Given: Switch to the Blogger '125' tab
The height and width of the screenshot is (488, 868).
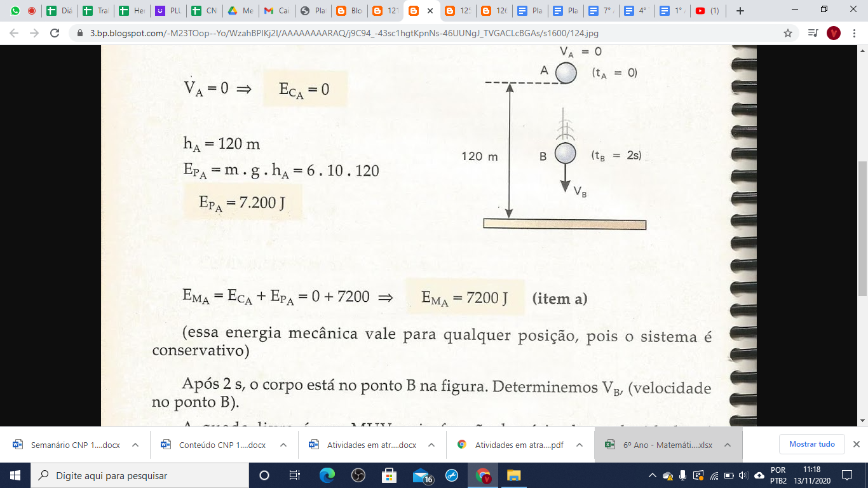Looking at the screenshot, I should 458,11.
